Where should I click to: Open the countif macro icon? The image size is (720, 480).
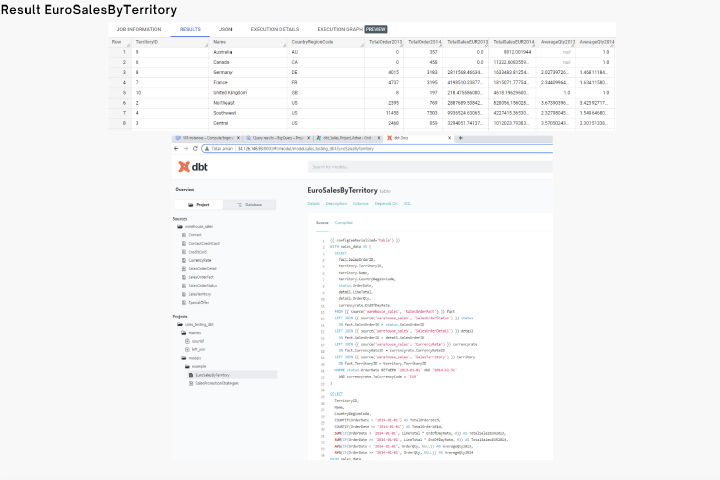coord(187,341)
